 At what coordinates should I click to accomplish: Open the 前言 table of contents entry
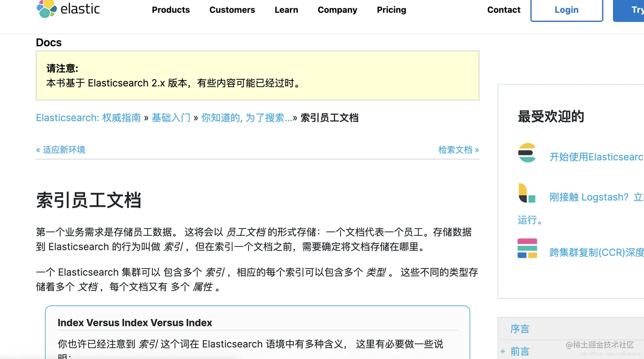pos(520,351)
